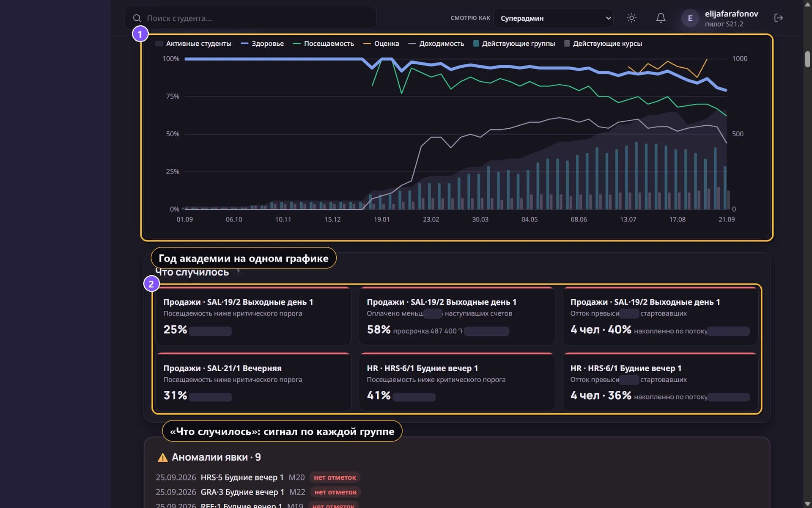
Task: Click warning icon beside Аномалии явки
Action: (162, 458)
